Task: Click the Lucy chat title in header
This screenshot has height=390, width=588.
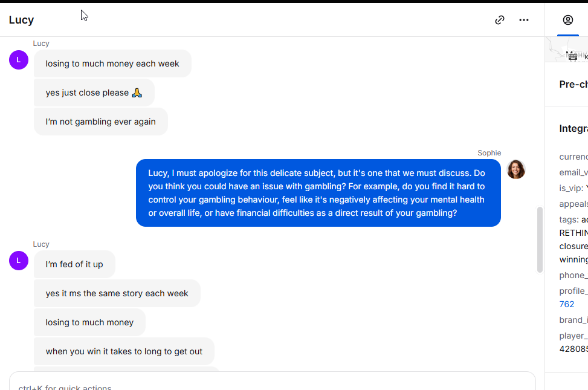Action: 21,20
